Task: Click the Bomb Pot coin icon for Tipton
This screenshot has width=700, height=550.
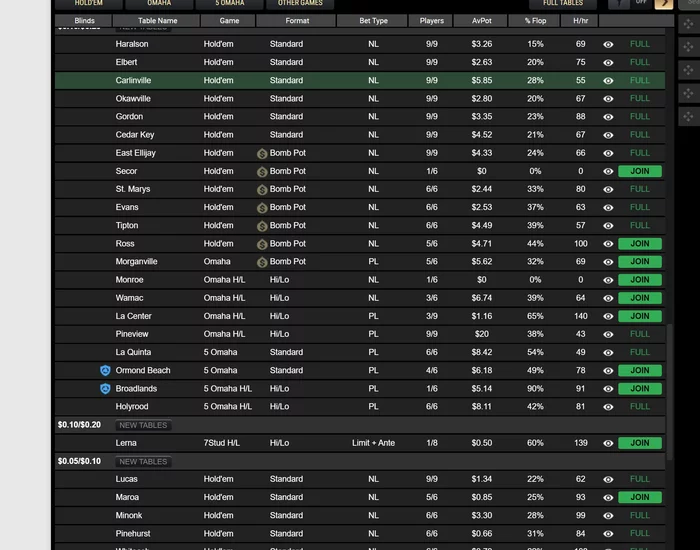Action: click(x=262, y=226)
